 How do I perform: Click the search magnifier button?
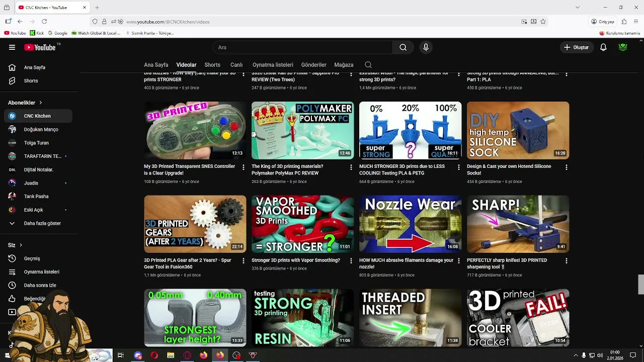point(403,47)
